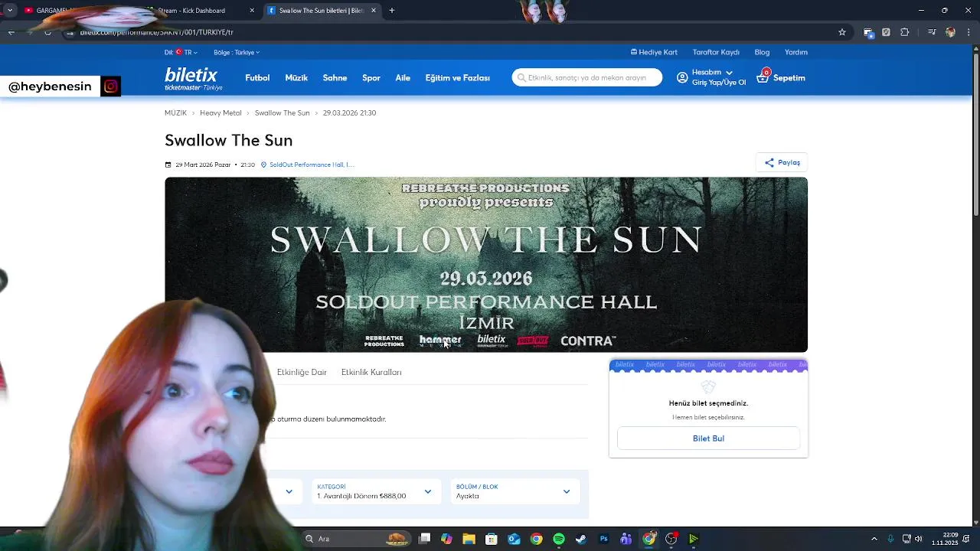The width and height of the screenshot is (980, 551).
Task: Open the SoldOut Performance Hall venue link
Action: tap(312, 165)
